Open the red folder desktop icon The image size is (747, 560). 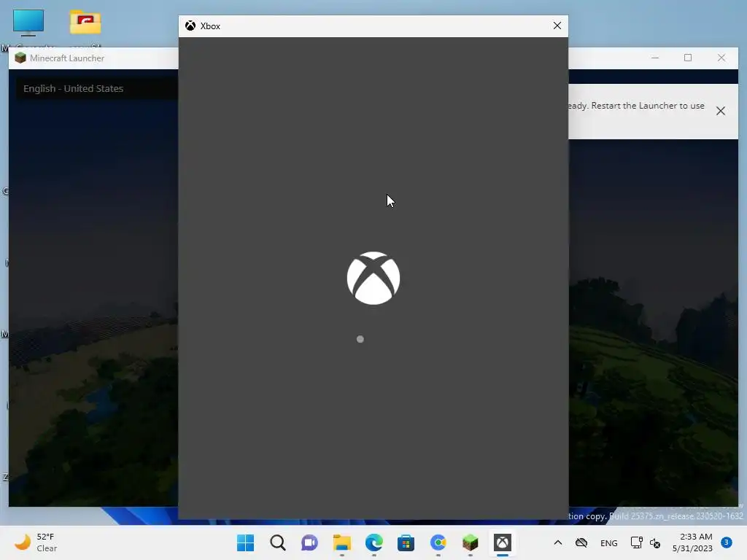point(85,23)
